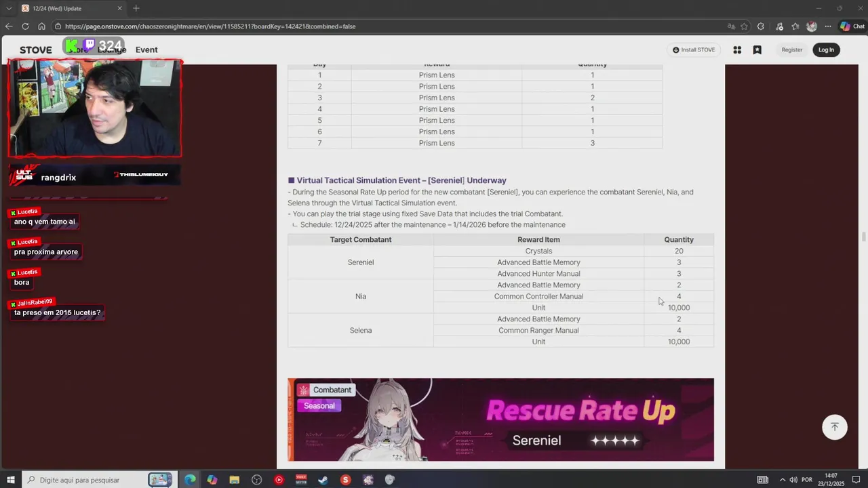Click the Virtual Tactical Simulation Event heading
The width and height of the screenshot is (868, 488).
point(401,180)
